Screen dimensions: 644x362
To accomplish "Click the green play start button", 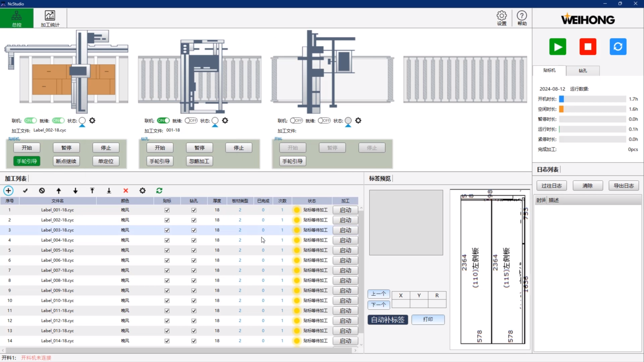I will [557, 47].
